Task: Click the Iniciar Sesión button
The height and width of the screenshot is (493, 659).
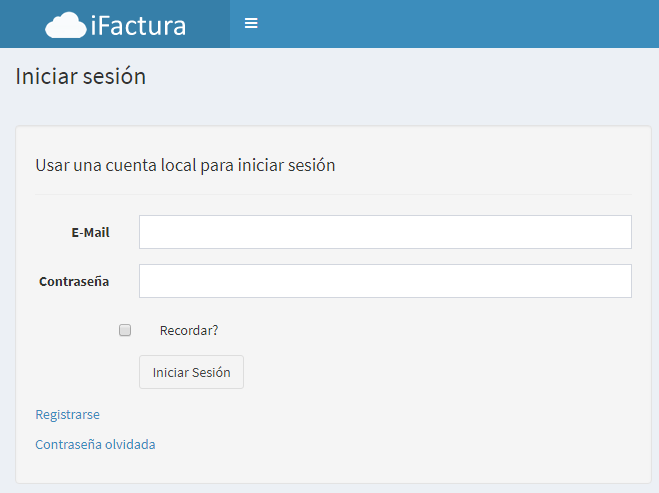Action: pos(191,372)
